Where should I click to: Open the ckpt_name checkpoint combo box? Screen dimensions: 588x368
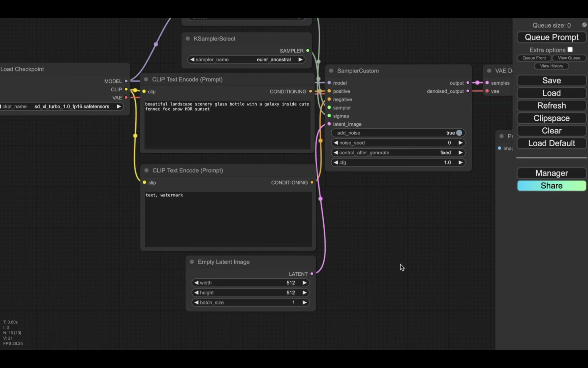(x=61, y=107)
